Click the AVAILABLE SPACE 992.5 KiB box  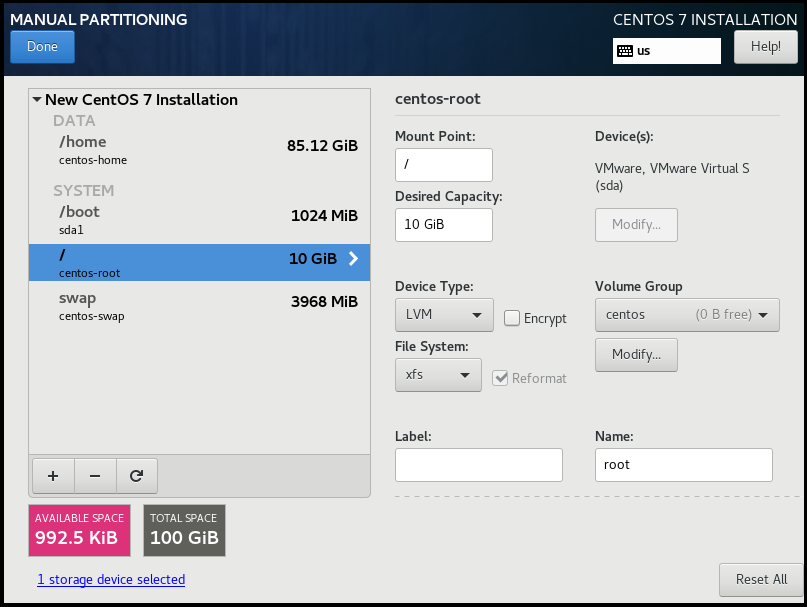pyautogui.click(x=79, y=530)
